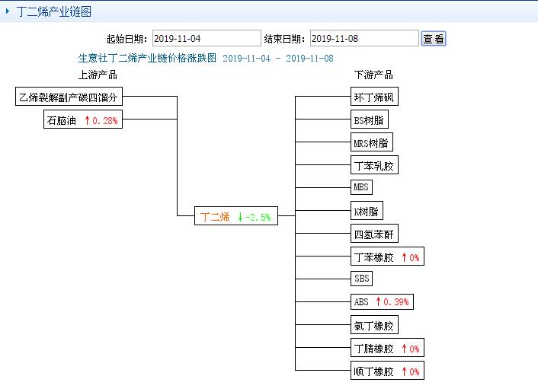Click the 生意社丁二烯产业链价格涨跌图 chart title

click(147, 58)
